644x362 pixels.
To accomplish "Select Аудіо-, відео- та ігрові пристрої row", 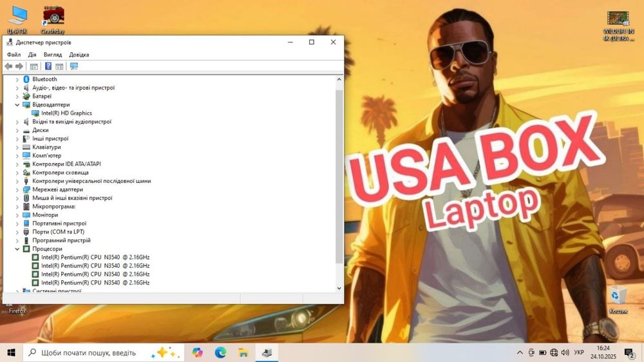I will (x=73, y=88).
